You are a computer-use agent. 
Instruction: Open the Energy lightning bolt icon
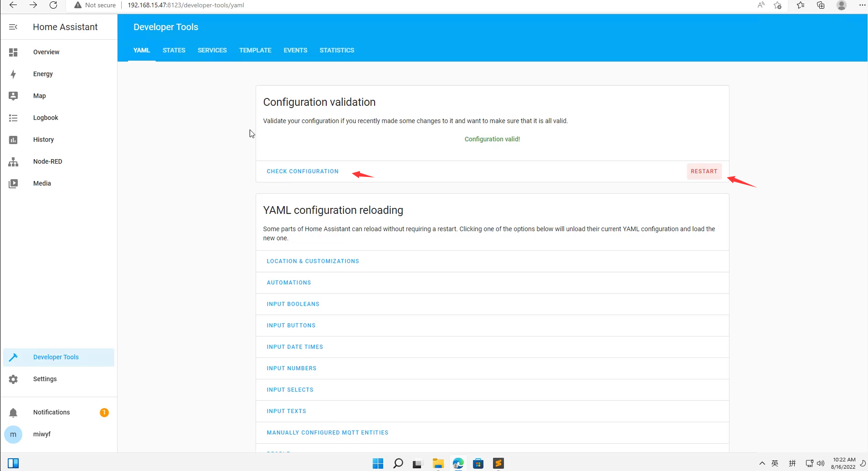(x=13, y=74)
